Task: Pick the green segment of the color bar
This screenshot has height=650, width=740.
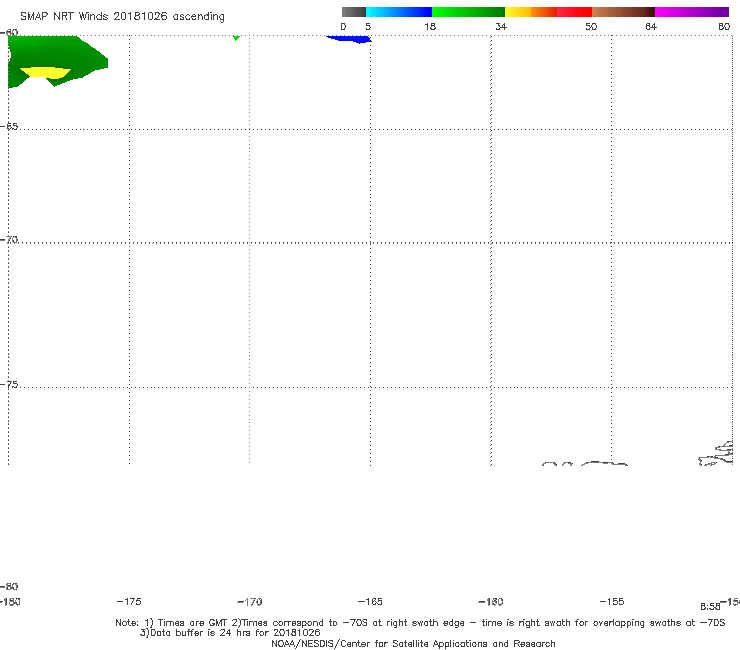Action: 468,12
